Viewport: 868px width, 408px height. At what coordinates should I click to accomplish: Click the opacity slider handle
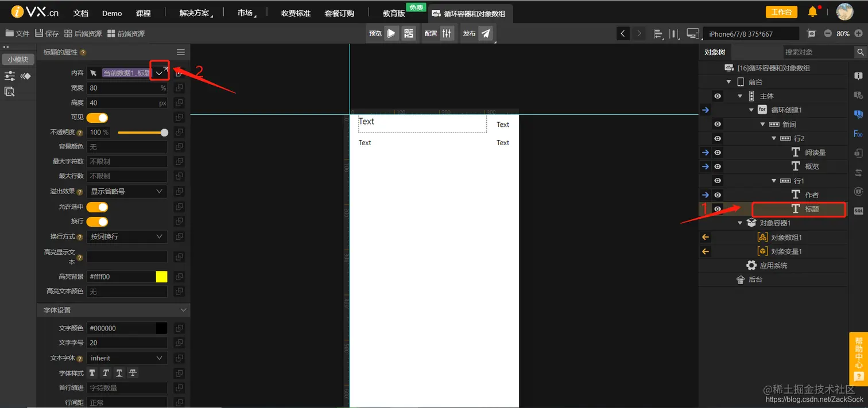pyautogui.click(x=165, y=133)
